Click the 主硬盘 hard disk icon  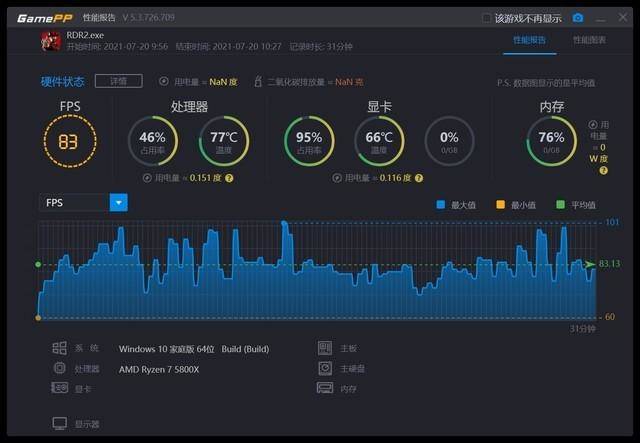pos(325,368)
